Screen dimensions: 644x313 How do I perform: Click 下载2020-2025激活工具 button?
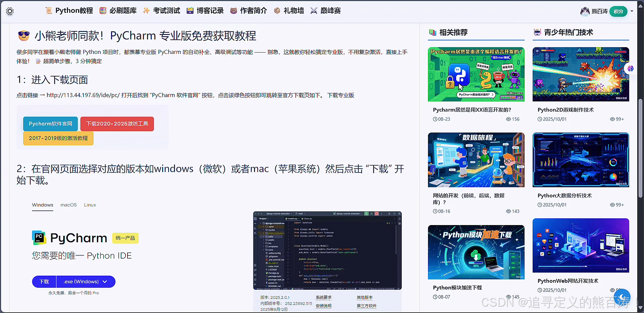(117, 124)
